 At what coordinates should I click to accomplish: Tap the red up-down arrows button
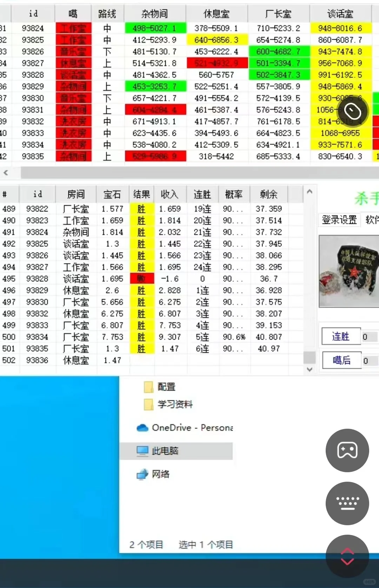coord(347,556)
